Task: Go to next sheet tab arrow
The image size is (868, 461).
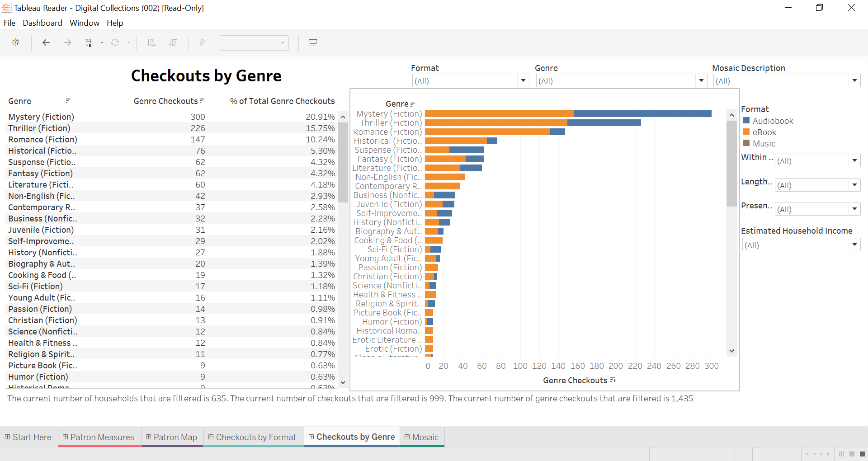Action: (x=821, y=454)
